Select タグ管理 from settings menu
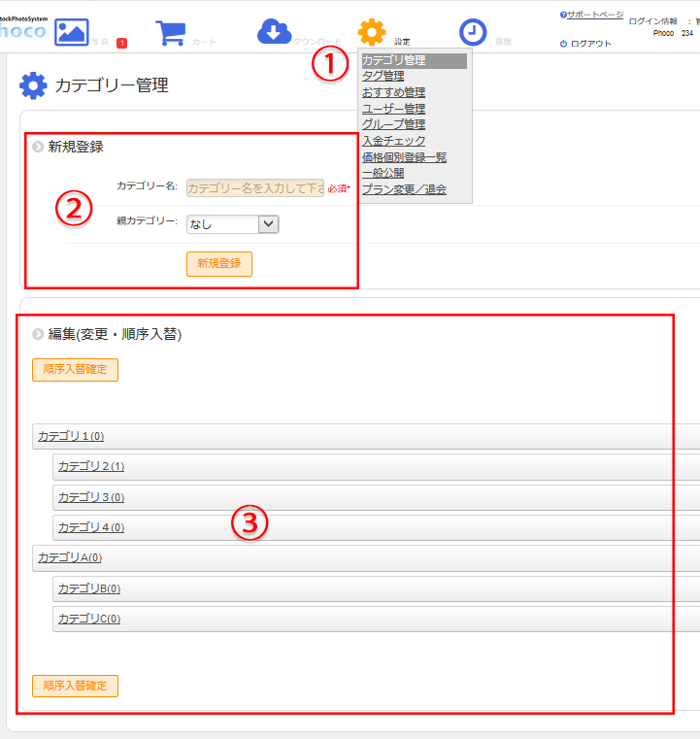 (383, 76)
